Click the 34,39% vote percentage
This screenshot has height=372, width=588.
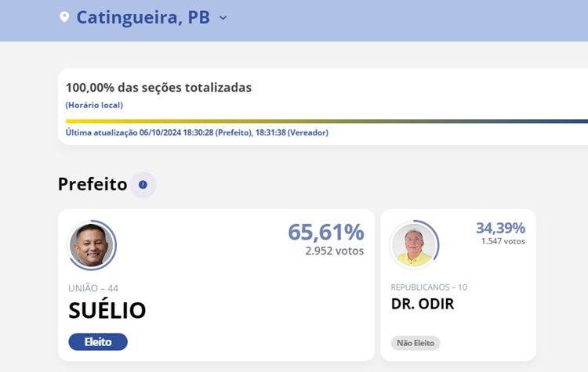[x=500, y=228]
